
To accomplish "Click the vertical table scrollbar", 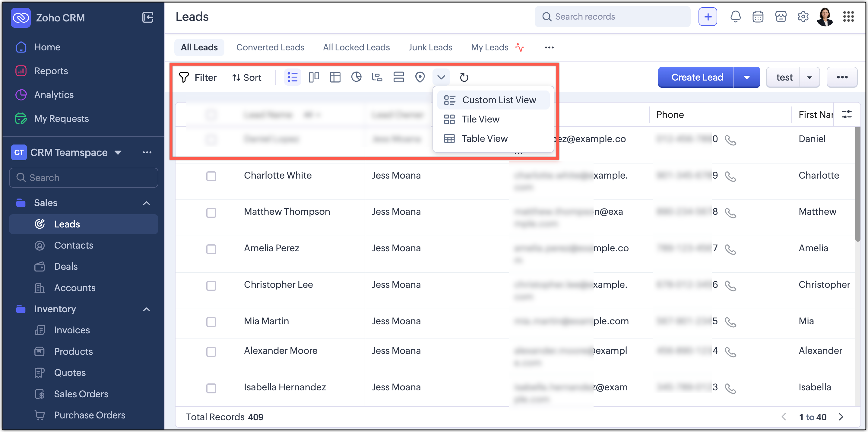I will (857, 184).
